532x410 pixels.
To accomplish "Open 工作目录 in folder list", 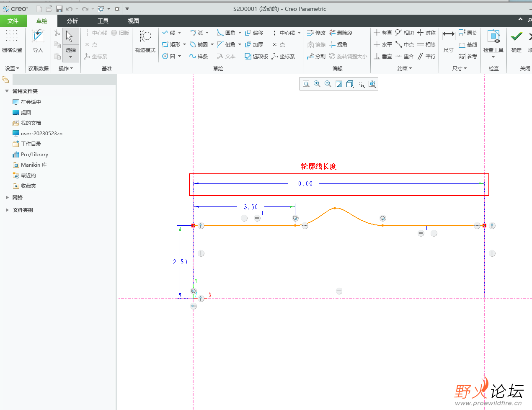I will tap(27, 144).
